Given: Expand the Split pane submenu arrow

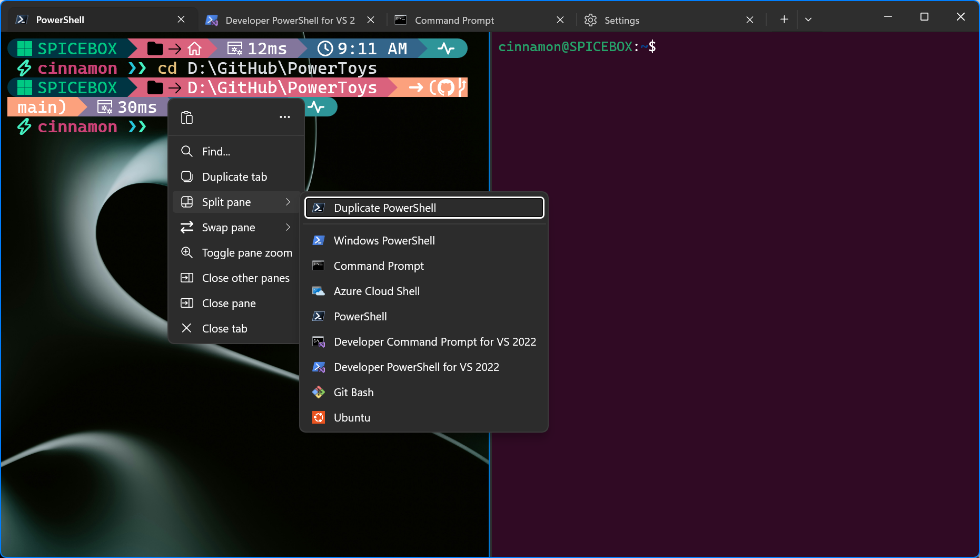Looking at the screenshot, I should click(288, 202).
